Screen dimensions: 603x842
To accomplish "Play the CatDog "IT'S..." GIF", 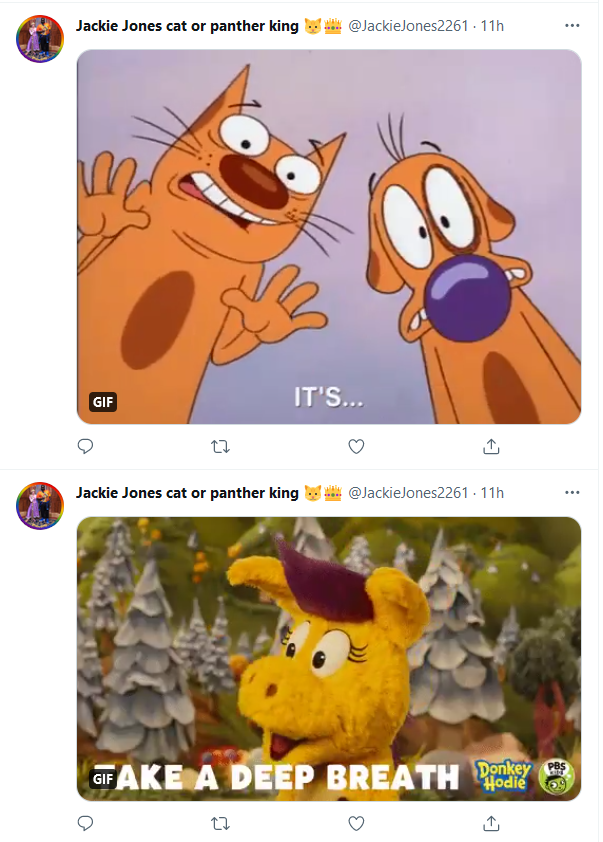I will (x=330, y=237).
